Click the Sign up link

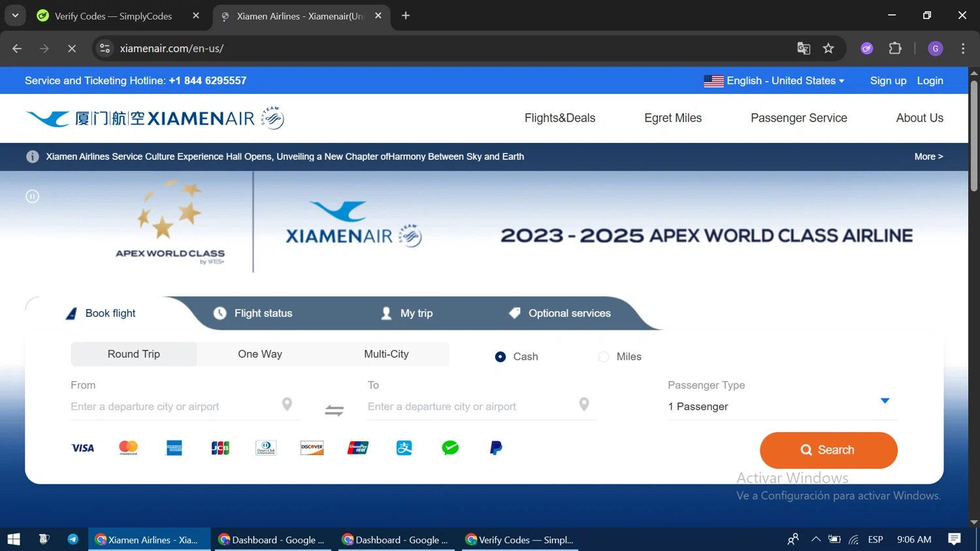coord(889,81)
